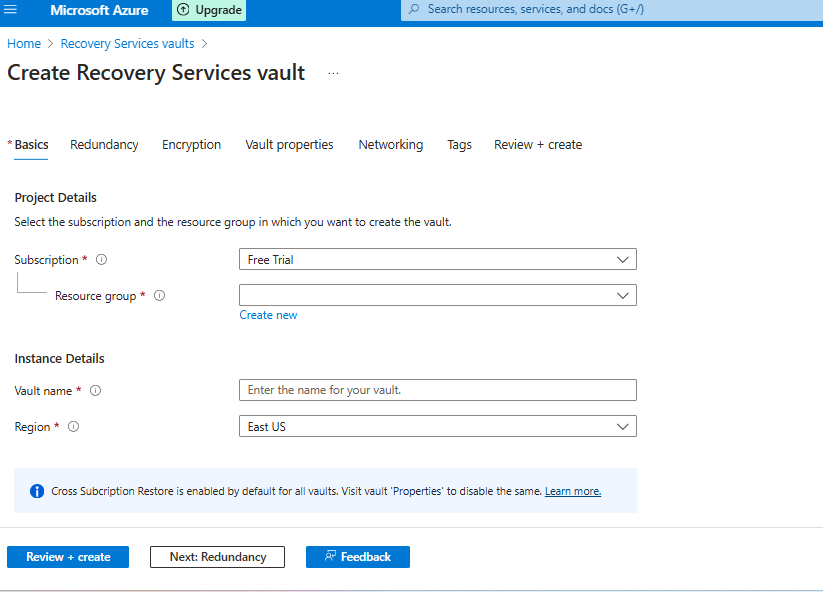Click the Vault name info icon

point(96,391)
